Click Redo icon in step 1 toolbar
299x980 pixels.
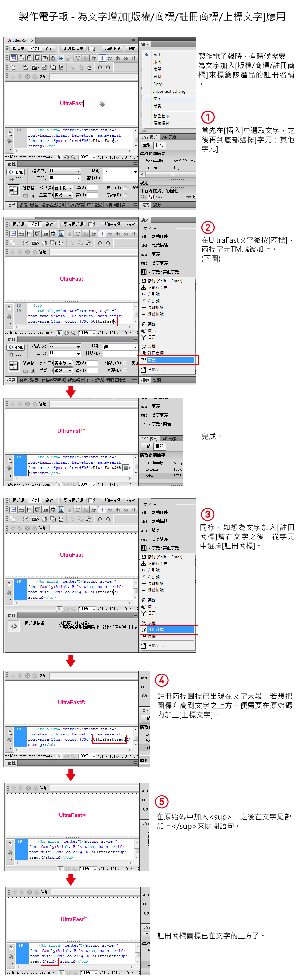tap(108, 67)
